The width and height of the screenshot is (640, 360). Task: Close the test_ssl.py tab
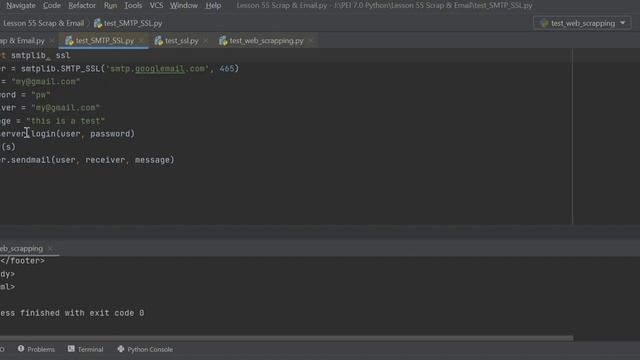click(206, 40)
